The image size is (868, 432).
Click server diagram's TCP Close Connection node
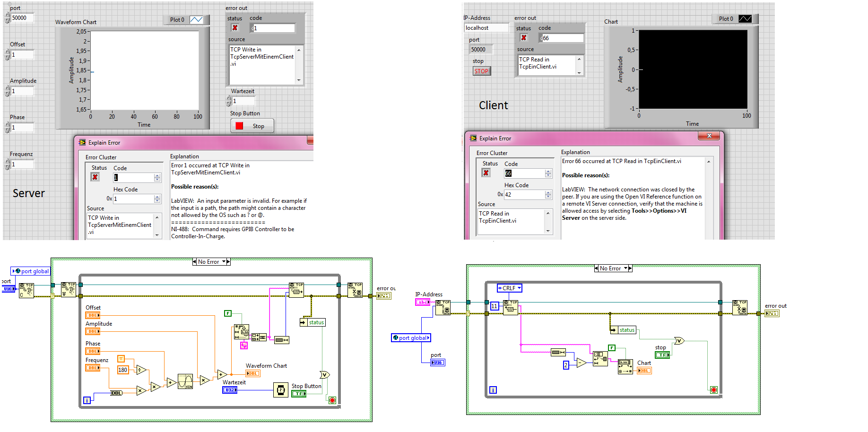click(x=355, y=290)
